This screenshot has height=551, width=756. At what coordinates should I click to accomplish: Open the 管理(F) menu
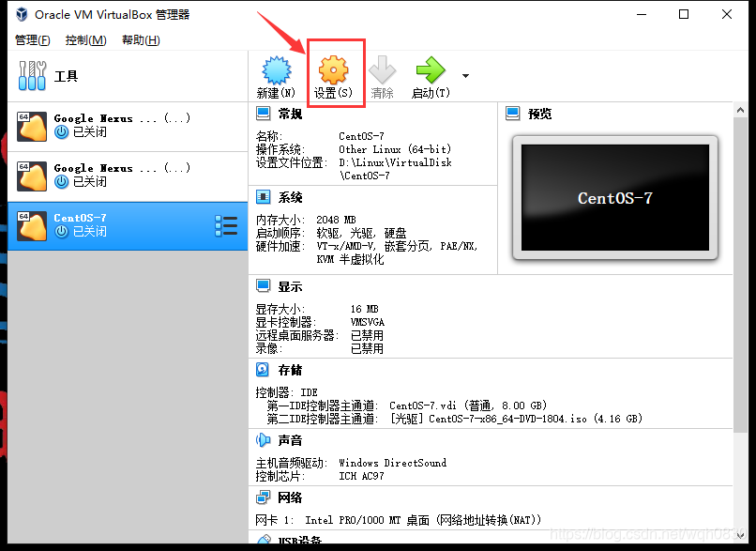click(x=32, y=40)
